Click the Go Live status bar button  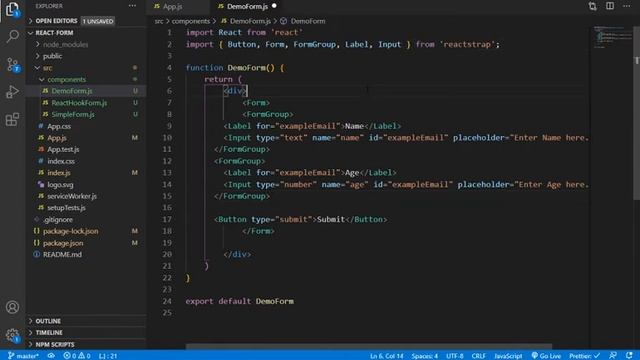click(x=546, y=356)
